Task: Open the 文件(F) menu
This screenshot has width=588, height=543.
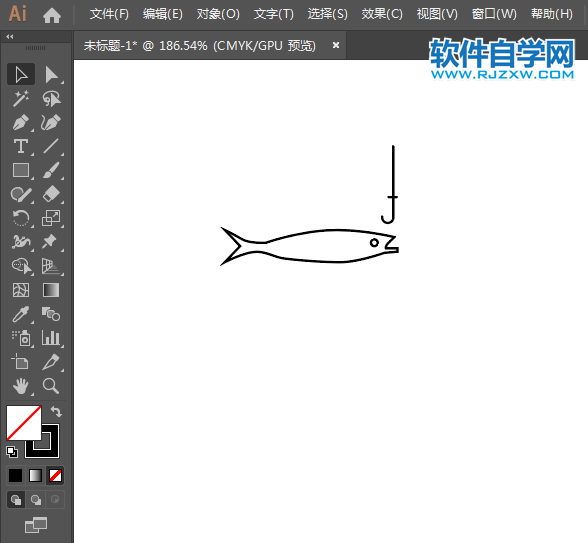Action: tap(109, 14)
